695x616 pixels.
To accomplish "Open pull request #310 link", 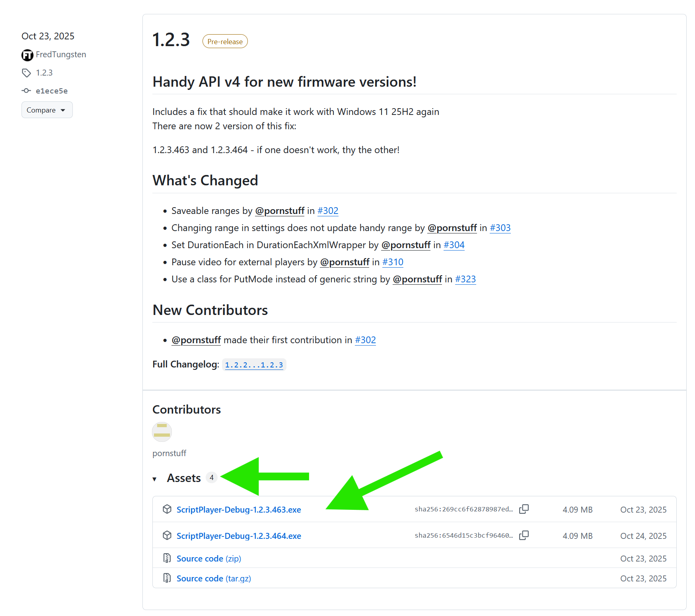I will coord(393,262).
